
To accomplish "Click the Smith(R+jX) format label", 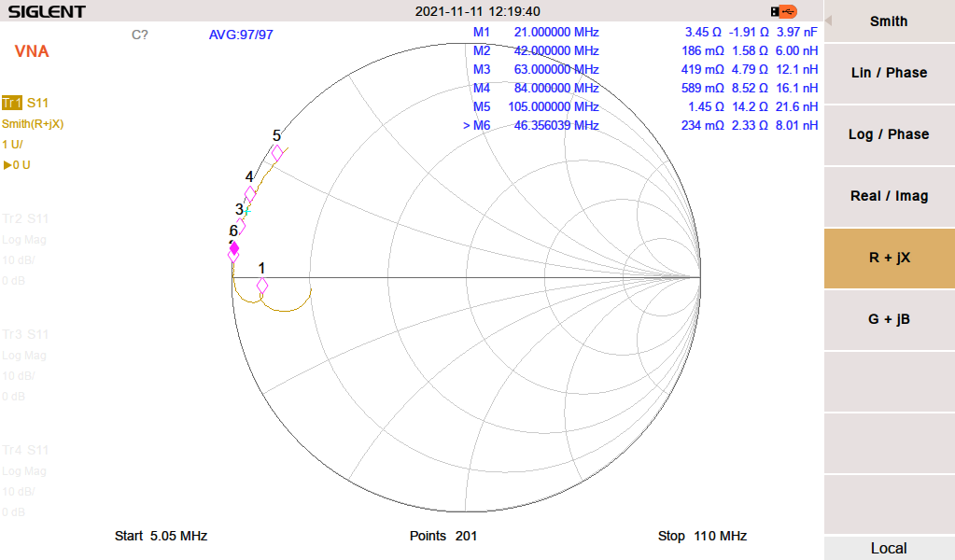I will [33, 123].
